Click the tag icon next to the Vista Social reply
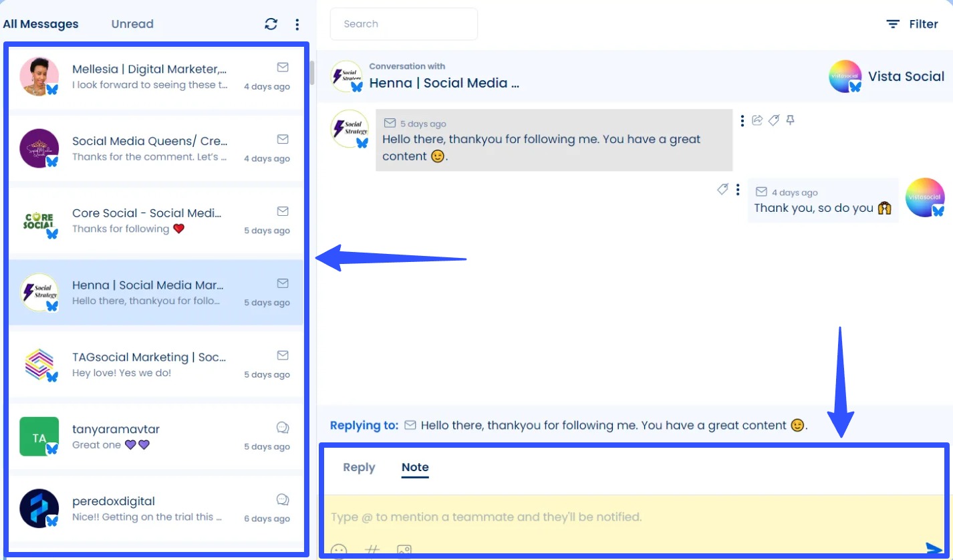953x560 pixels. click(x=722, y=189)
